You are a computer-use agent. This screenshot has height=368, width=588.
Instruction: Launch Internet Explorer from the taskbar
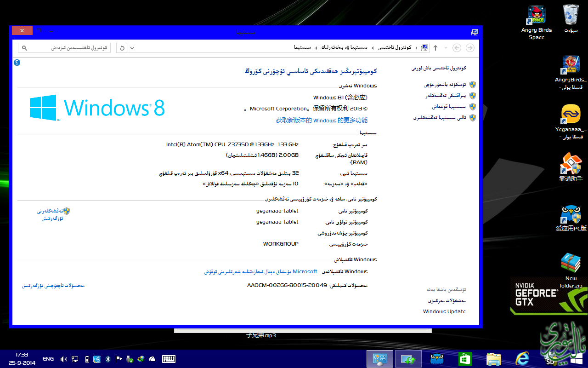pyautogui.click(x=522, y=359)
